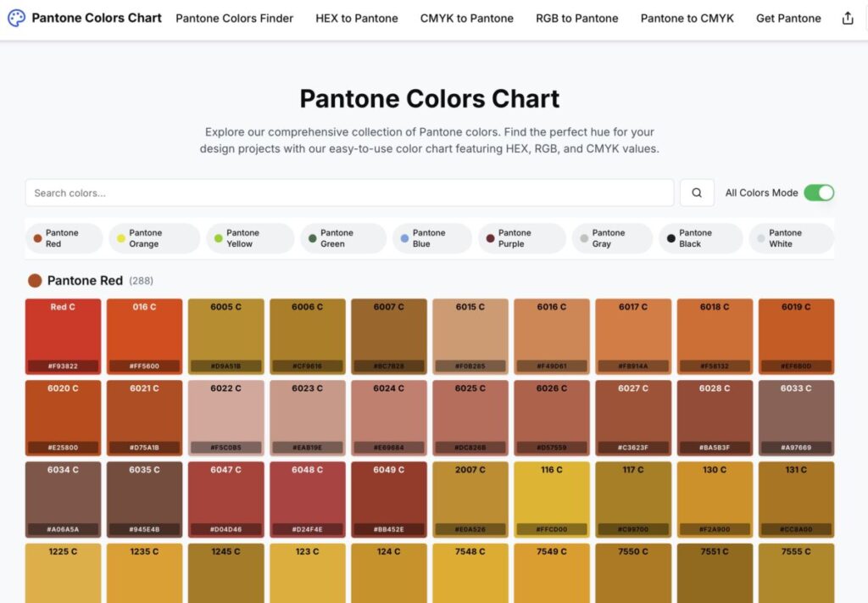Viewport: 868px width, 603px height.
Task: Click the Search colors input field
Action: coord(349,193)
